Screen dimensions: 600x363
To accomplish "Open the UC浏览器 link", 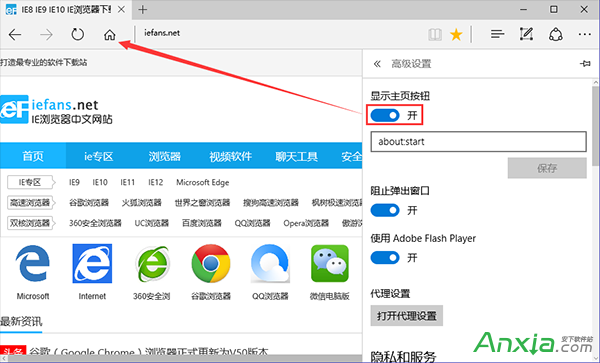I will 152,223.
